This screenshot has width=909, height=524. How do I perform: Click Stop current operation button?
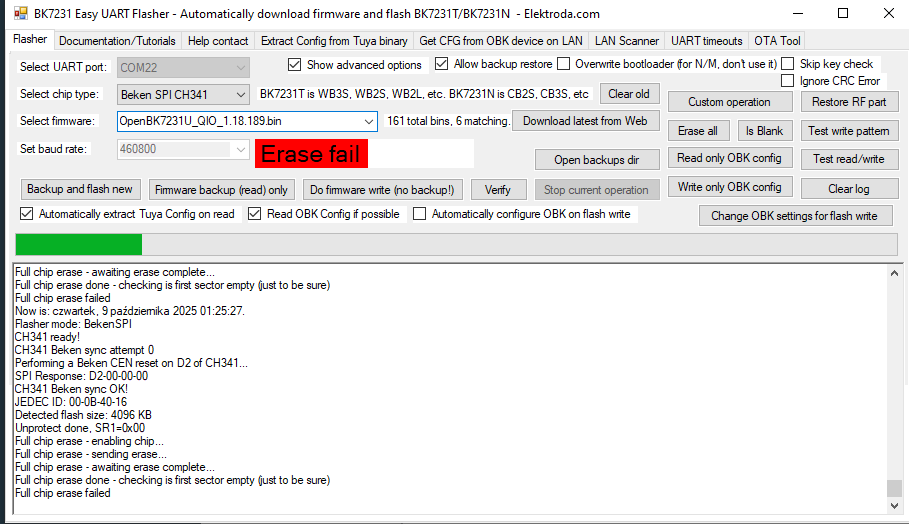tap(596, 190)
